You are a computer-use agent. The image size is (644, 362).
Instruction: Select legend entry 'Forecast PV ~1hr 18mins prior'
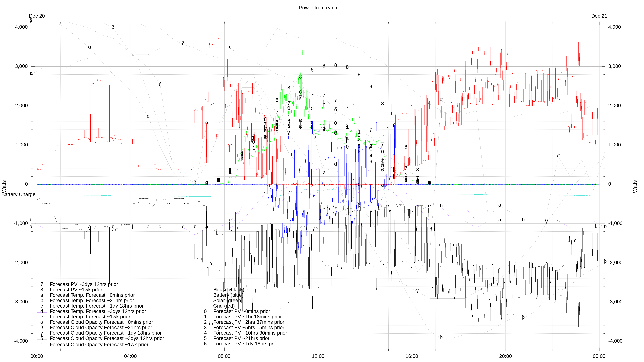click(x=247, y=317)
